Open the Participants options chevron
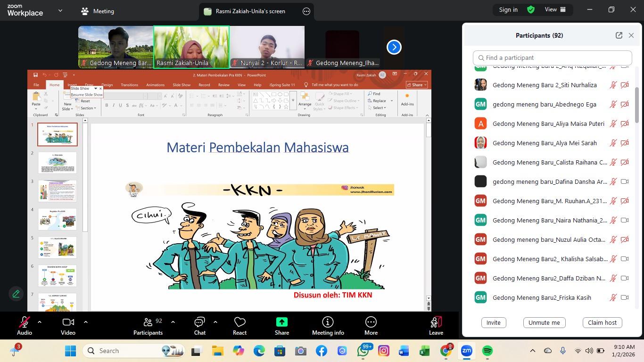The image size is (644, 362). click(x=173, y=322)
